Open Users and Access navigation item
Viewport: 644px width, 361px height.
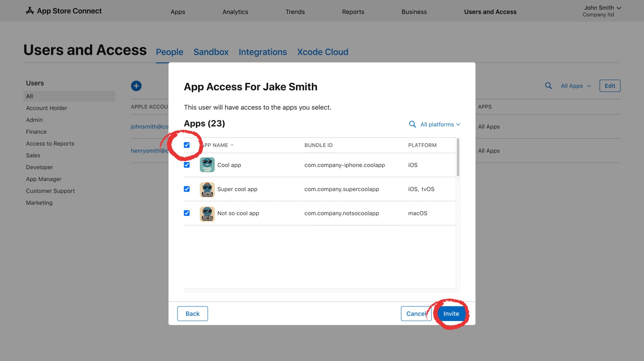click(x=490, y=12)
